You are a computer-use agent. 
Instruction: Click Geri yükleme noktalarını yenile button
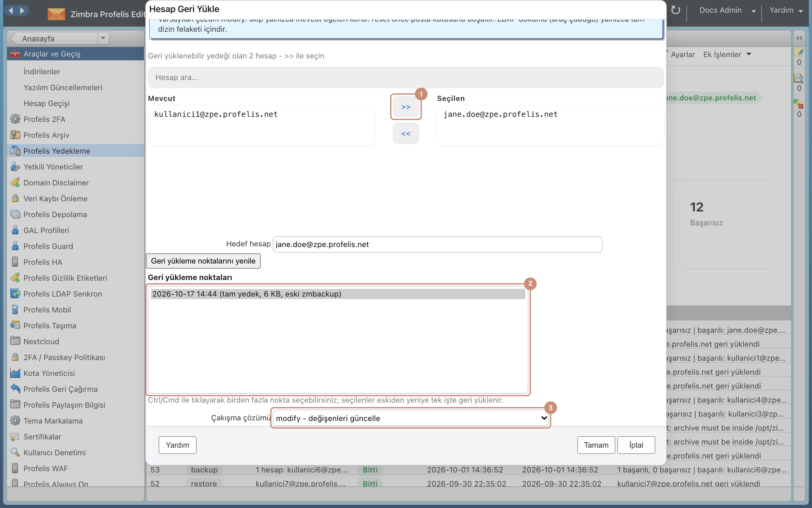(203, 261)
